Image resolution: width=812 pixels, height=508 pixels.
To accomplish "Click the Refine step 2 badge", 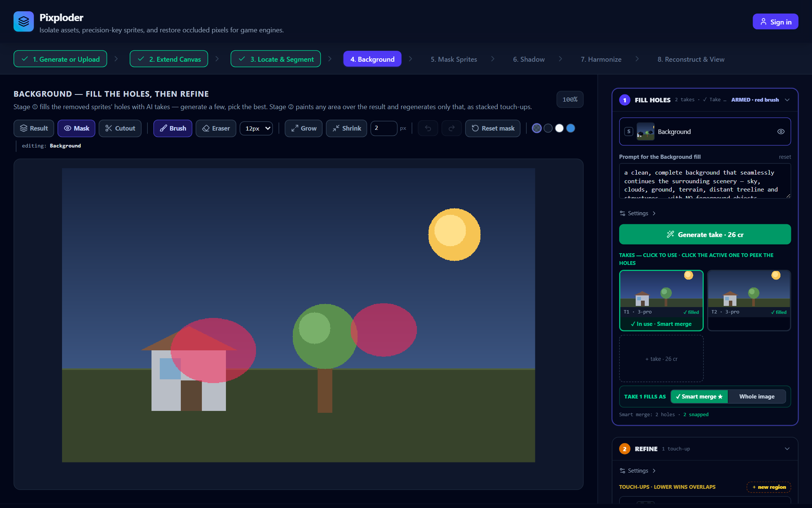I will coord(624,449).
